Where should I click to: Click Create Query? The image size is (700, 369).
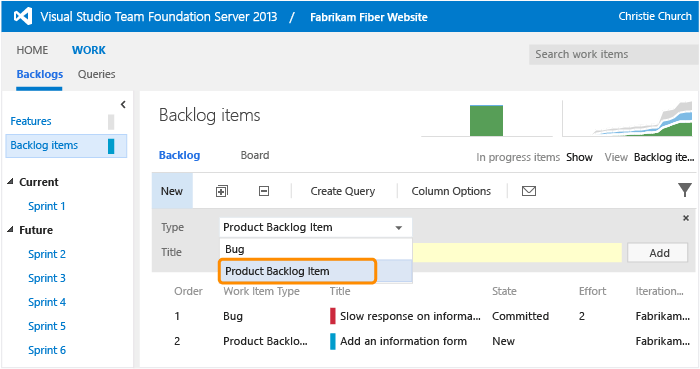(343, 191)
